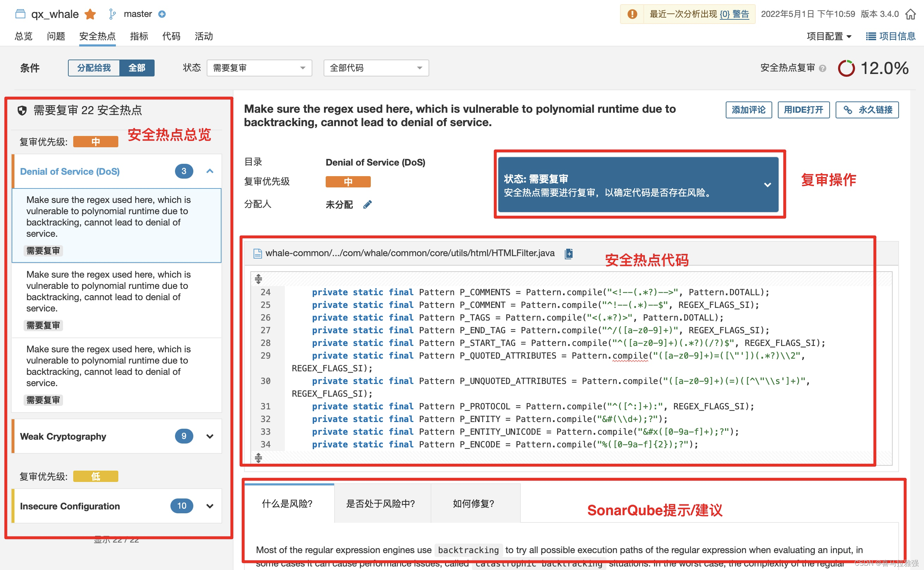Open the 状态: 需要复审 review status dropdown

pyautogui.click(x=638, y=185)
